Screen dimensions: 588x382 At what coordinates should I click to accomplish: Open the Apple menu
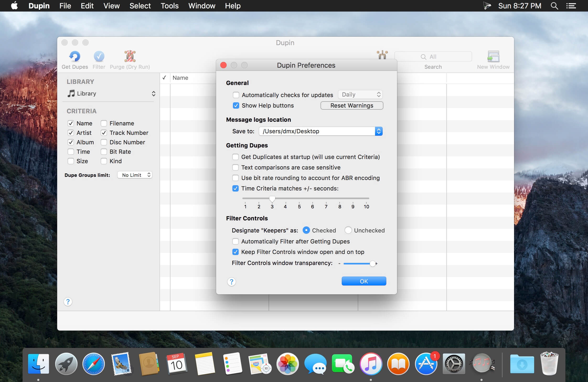[x=14, y=6]
